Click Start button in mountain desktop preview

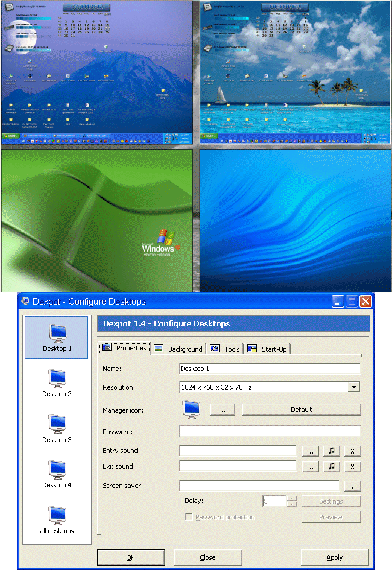(10, 136)
